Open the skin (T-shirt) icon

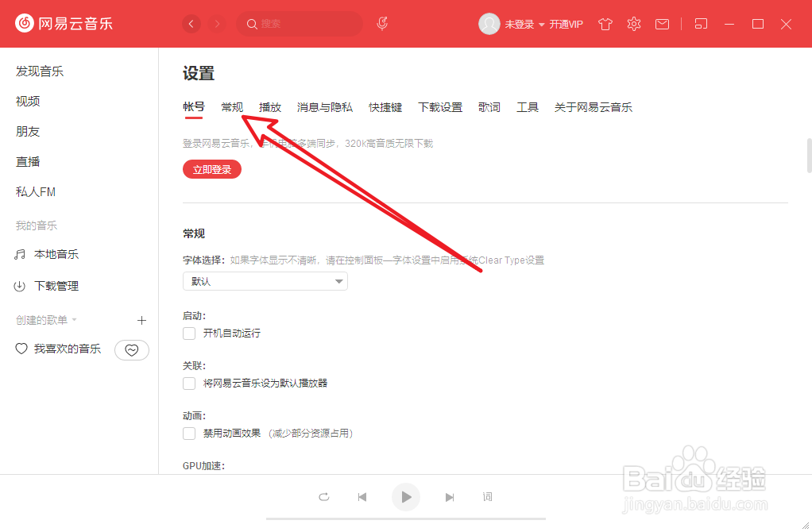[x=605, y=24]
